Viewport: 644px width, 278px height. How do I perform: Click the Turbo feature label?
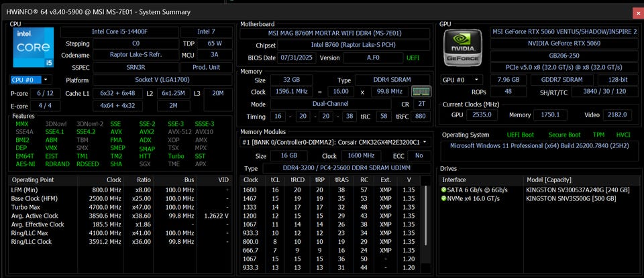pos(176,156)
